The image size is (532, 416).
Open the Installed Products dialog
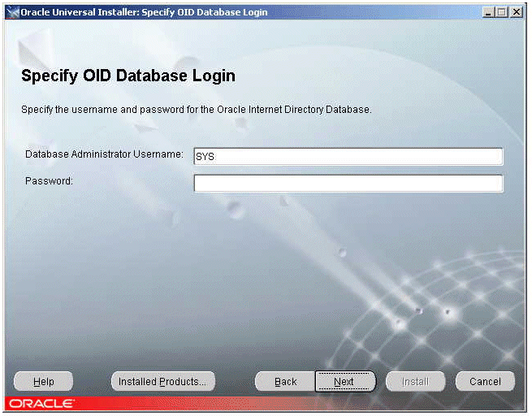click(163, 381)
